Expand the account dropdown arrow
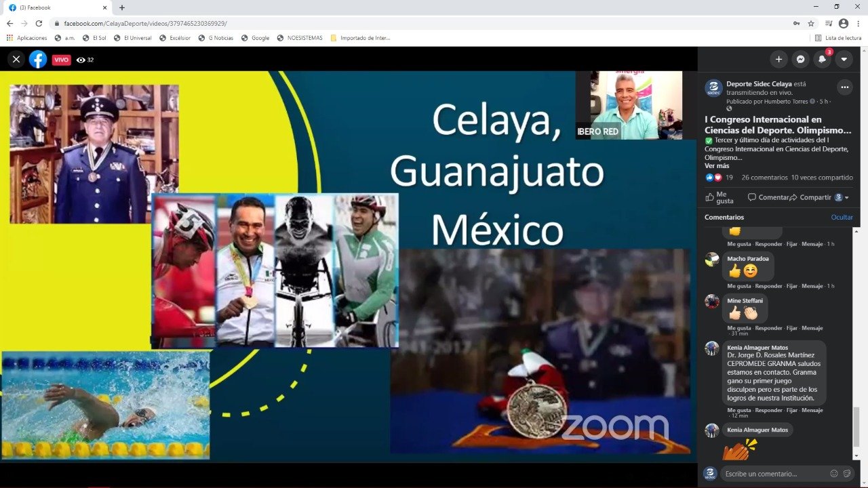Viewport: 868px width, 488px height. (x=844, y=60)
